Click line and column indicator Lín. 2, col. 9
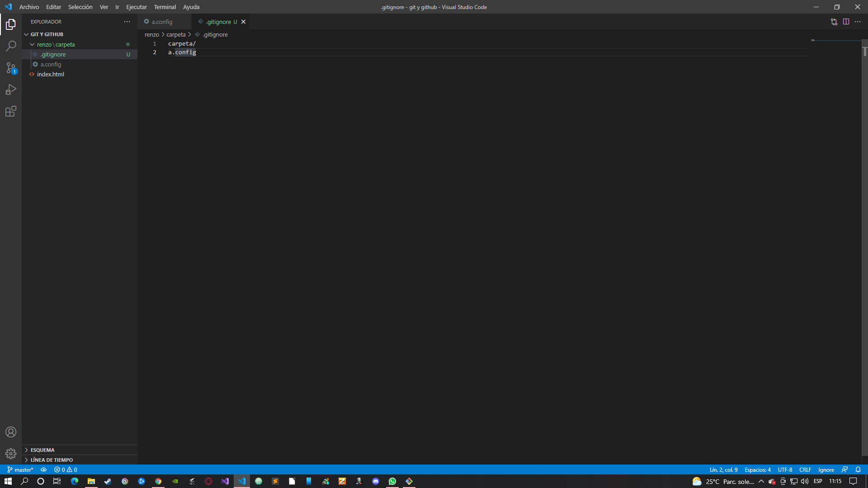This screenshot has width=868, height=488. point(723,469)
